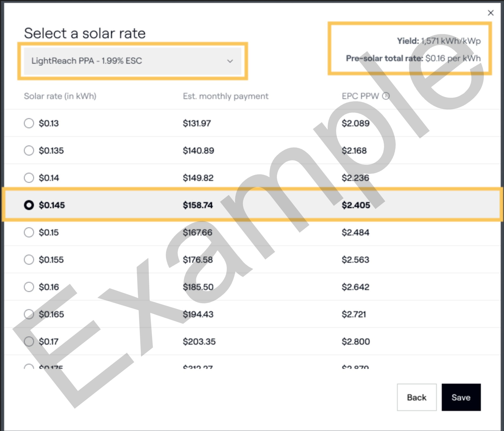Click the $140.89 monthly payment value

(198, 151)
